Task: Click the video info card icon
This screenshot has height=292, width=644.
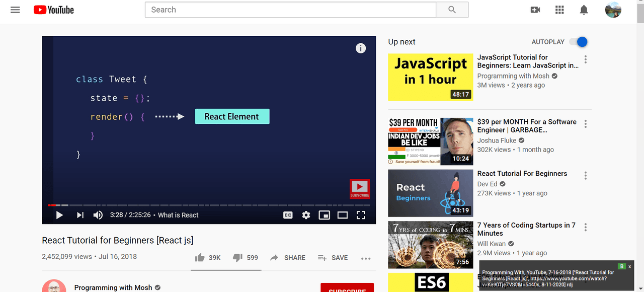Action: point(361,48)
